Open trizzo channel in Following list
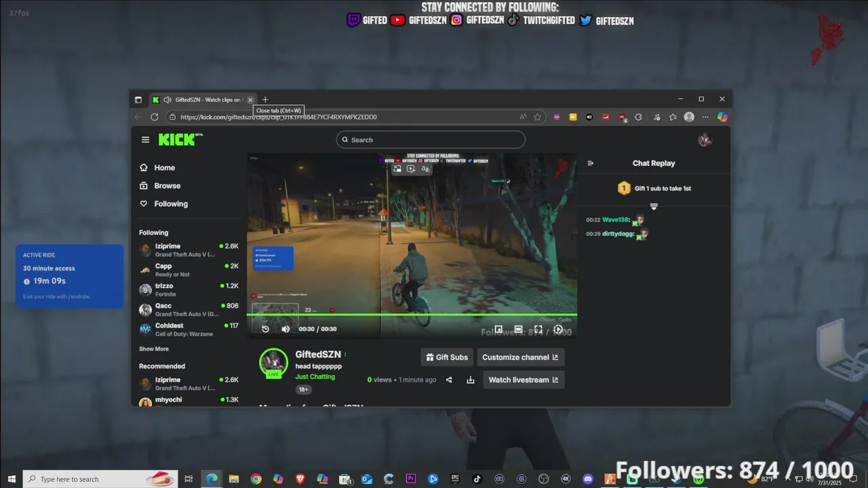Screen dimensions: 868x488 pyautogui.click(x=189, y=289)
